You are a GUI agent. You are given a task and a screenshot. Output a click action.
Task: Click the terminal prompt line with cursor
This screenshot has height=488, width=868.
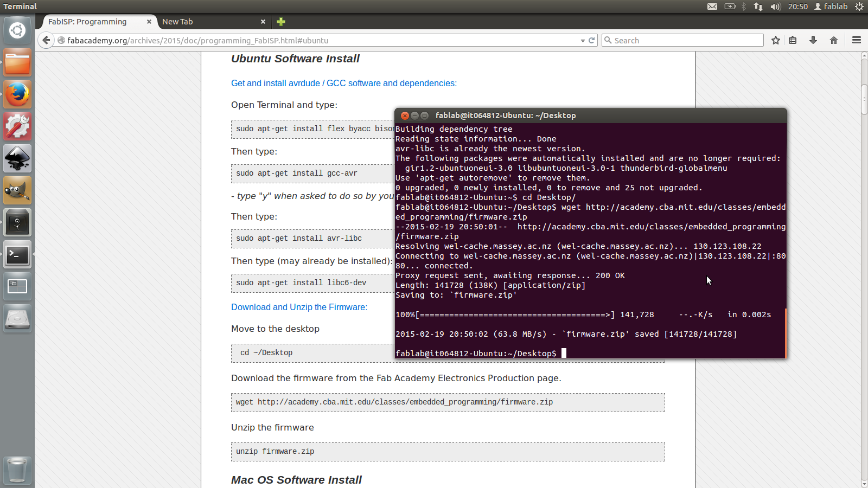pos(481,354)
